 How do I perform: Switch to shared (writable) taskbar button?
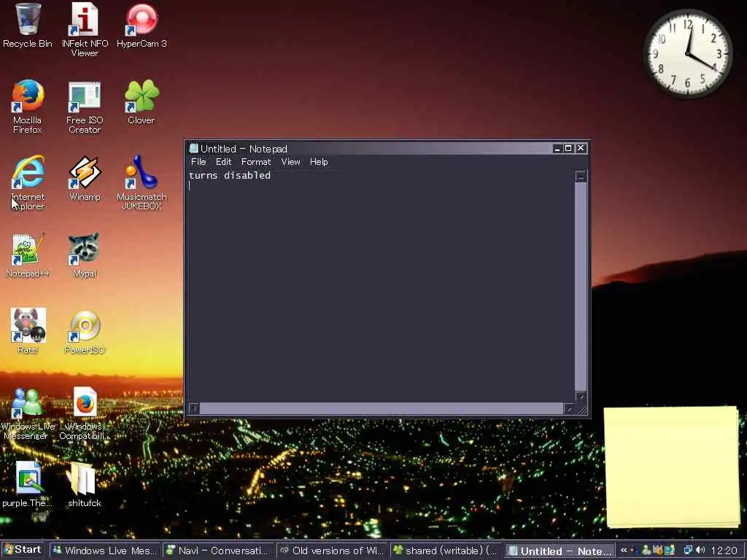(446, 551)
